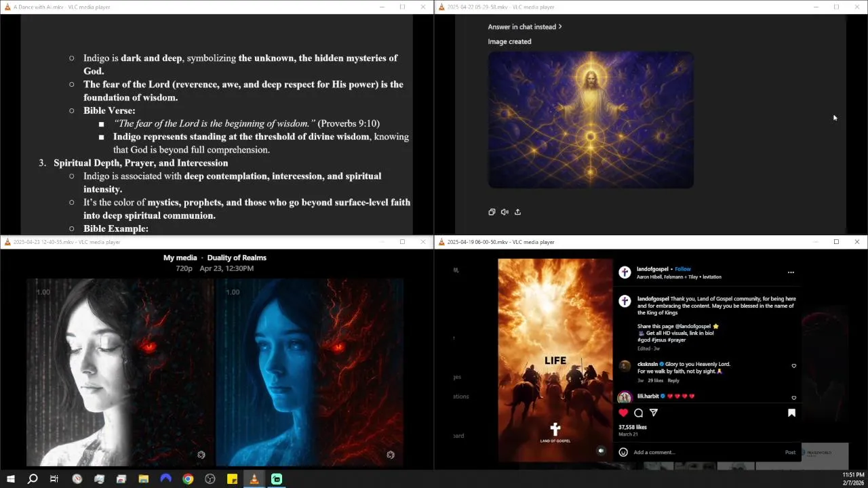Open Windows taskbar search
This screenshot has height=488, width=868.
point(33,479)
